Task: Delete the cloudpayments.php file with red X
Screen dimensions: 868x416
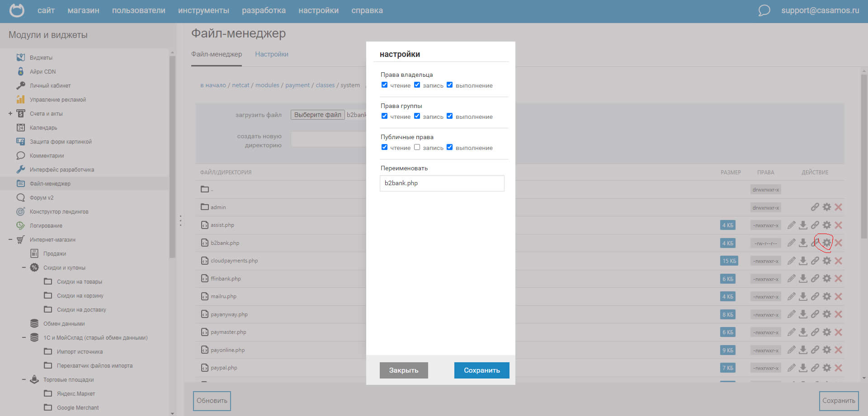Action: [x=838, y=261]
